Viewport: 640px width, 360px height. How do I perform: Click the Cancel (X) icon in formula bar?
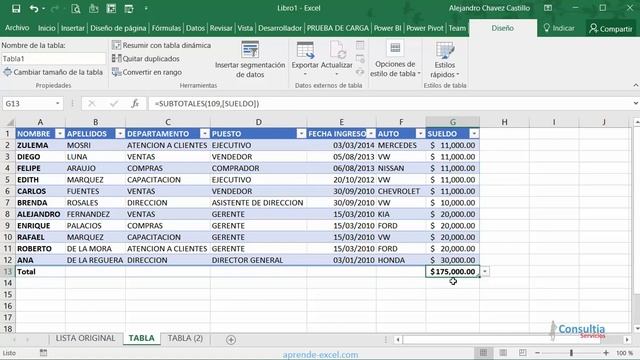[x=92, y=104]
